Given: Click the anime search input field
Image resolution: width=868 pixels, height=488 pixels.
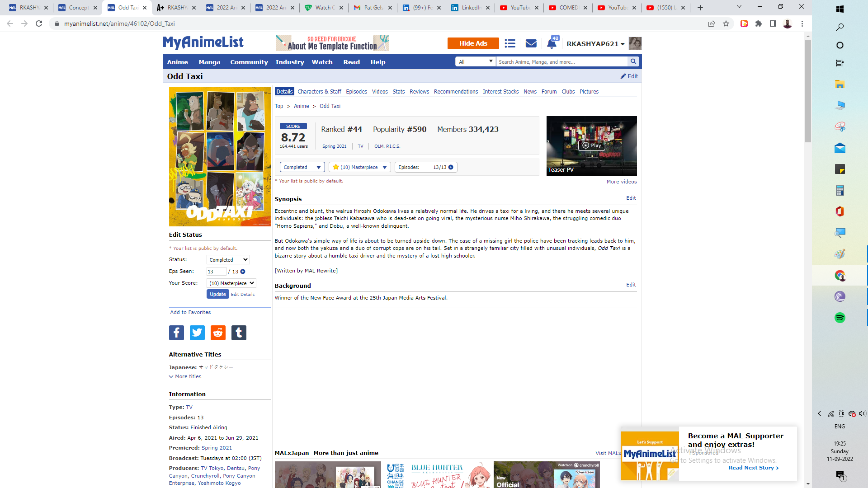Looking at the screenshot, I should tap(561, 61).
